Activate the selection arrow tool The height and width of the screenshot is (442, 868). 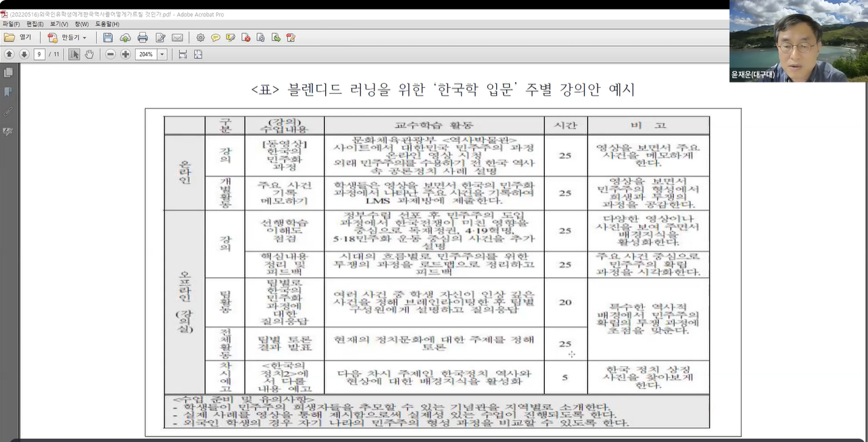[74, 54]
